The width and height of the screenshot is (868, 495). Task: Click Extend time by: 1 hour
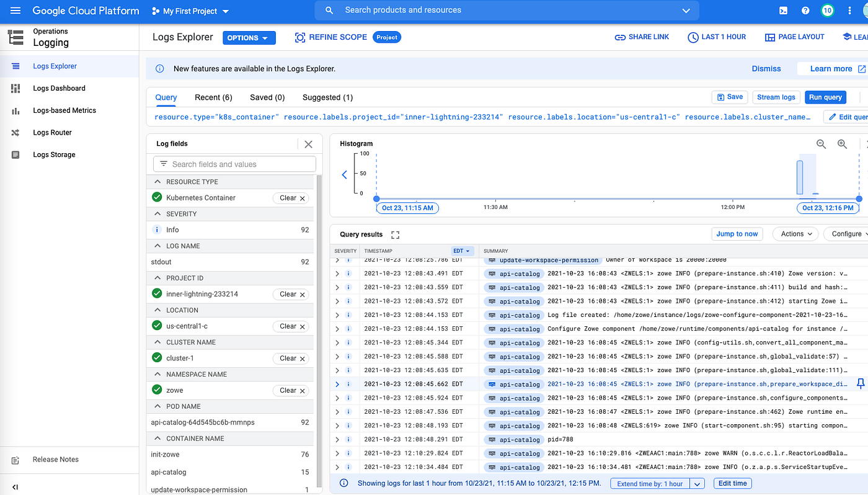tap(650, 484)
